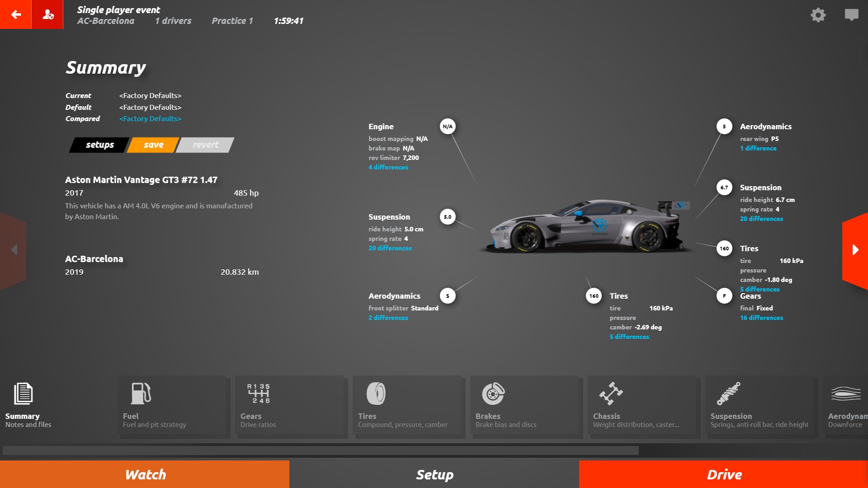Image resolution: width=868 pixels, height=488 pixels.
Task: Select the Brakes bias and discs label
Action: (x=506, y=425)
